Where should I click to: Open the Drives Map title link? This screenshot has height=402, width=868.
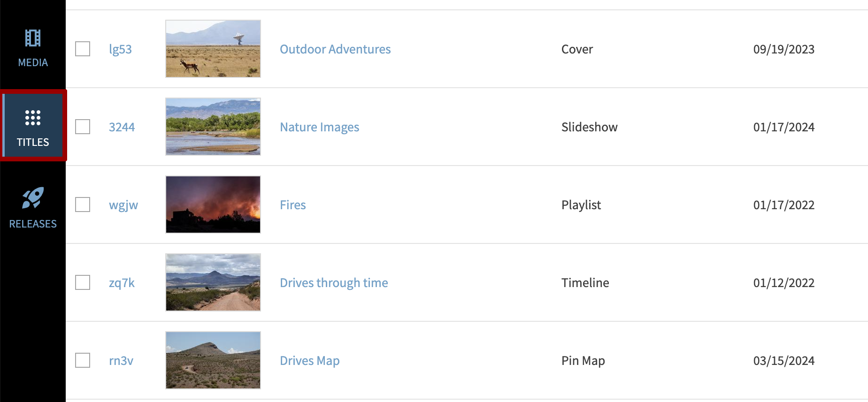(309, 361)
